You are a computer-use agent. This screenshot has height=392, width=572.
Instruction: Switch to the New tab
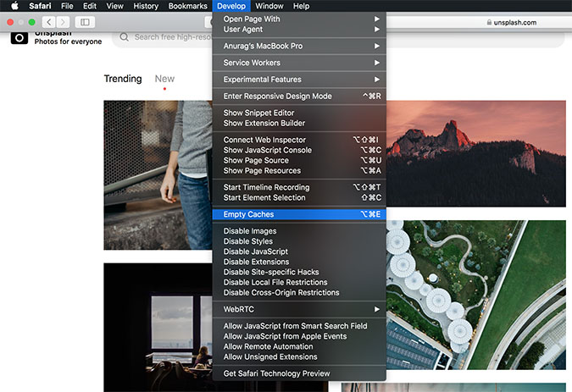coord(164,79)
